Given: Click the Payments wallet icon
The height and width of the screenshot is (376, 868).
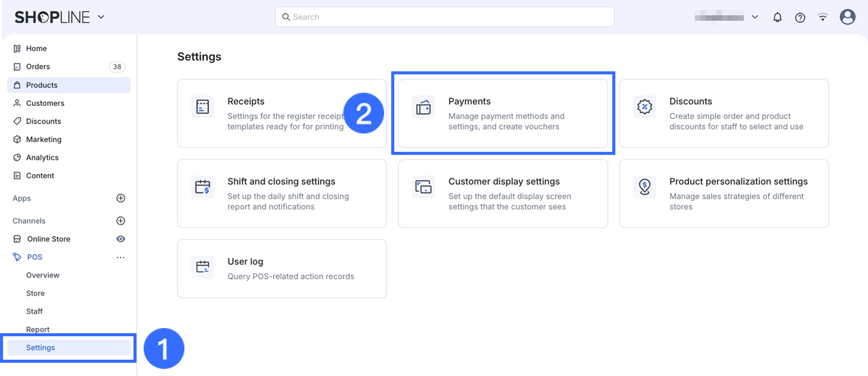Looking at the screenshot, I should click(x=423, y=107).
